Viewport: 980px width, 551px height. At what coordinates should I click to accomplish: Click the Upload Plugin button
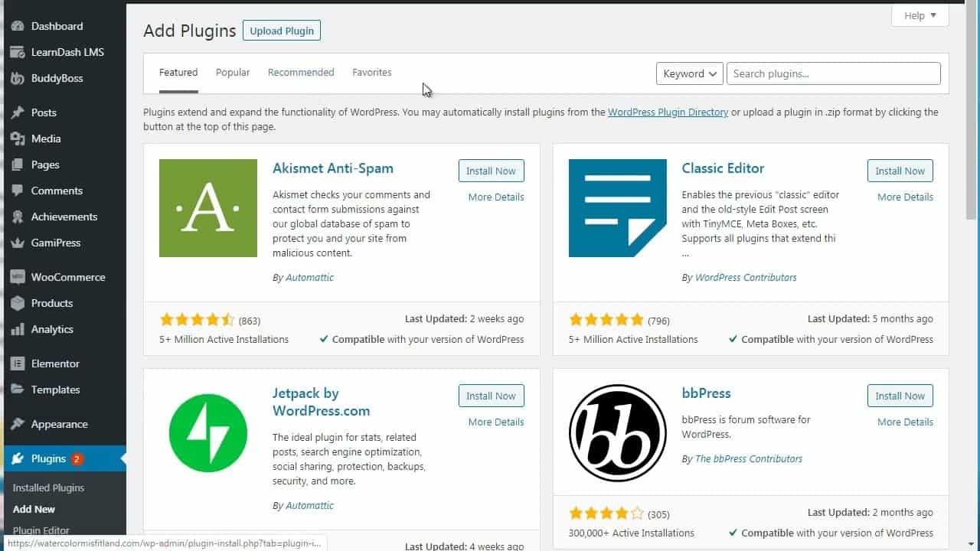[x=282, y=31]
